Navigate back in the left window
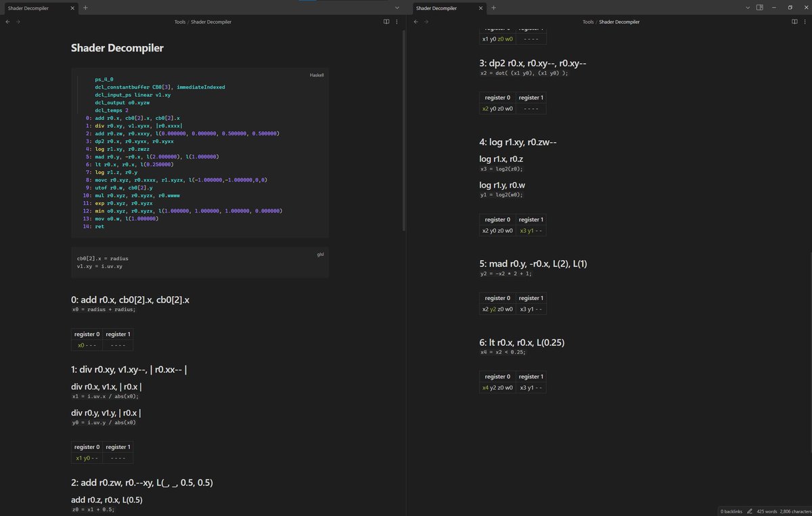 (x=7, y=22)
